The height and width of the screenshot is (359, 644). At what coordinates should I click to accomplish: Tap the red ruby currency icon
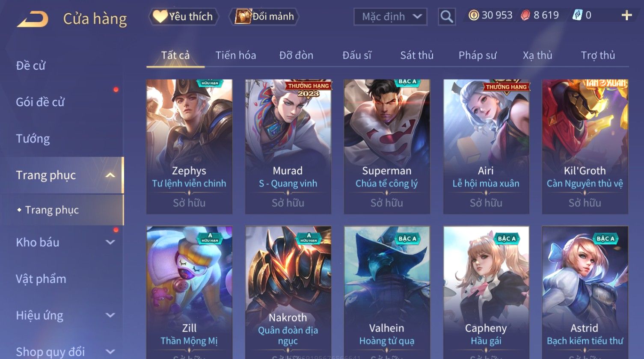(x=525, y=15)
